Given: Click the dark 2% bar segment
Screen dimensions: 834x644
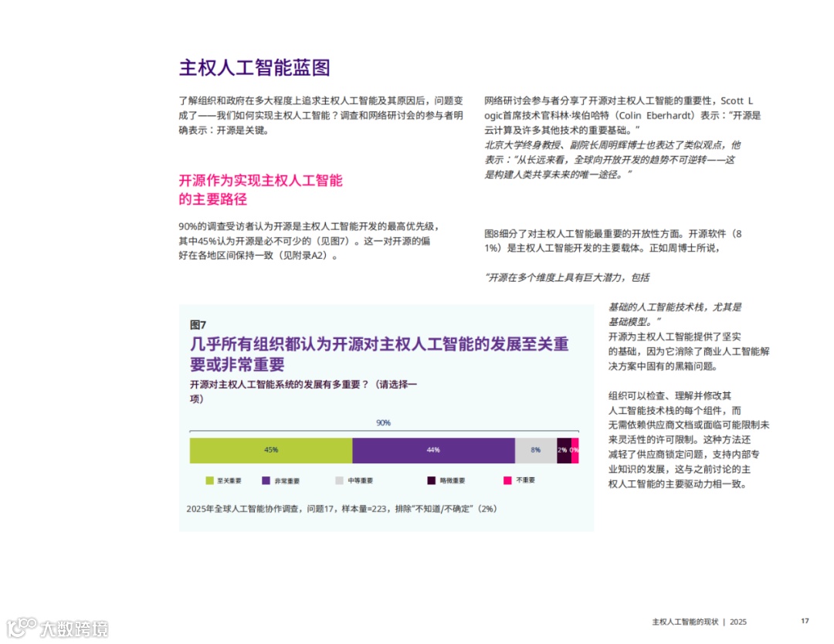Looking at the screenshot, I should click(564, 450).
